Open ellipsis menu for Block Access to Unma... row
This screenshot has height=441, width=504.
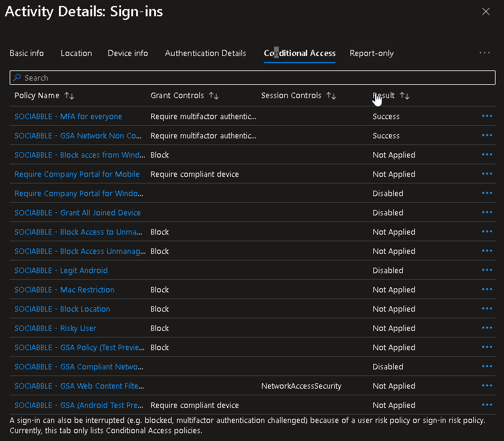click(x=487, y=232)
